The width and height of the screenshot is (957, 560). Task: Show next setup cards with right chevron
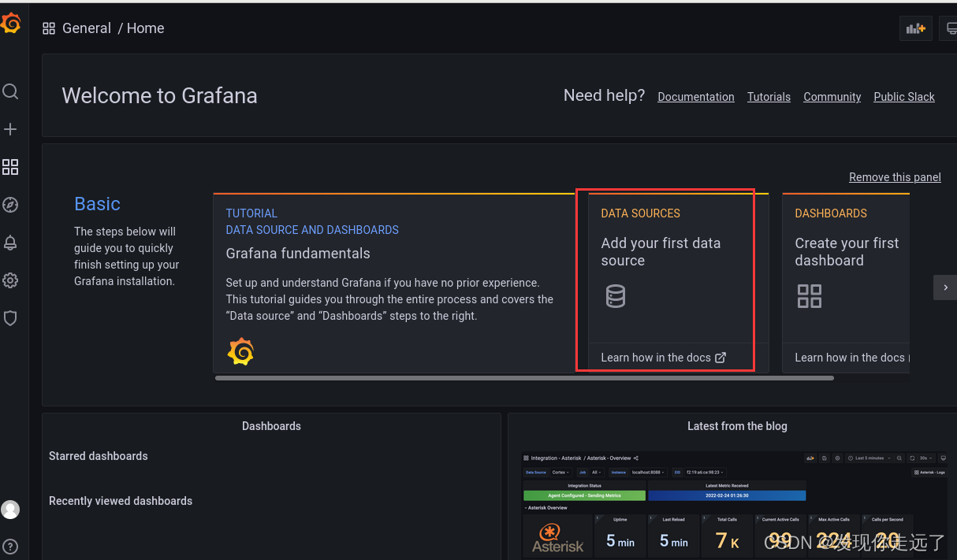(946, 287)
